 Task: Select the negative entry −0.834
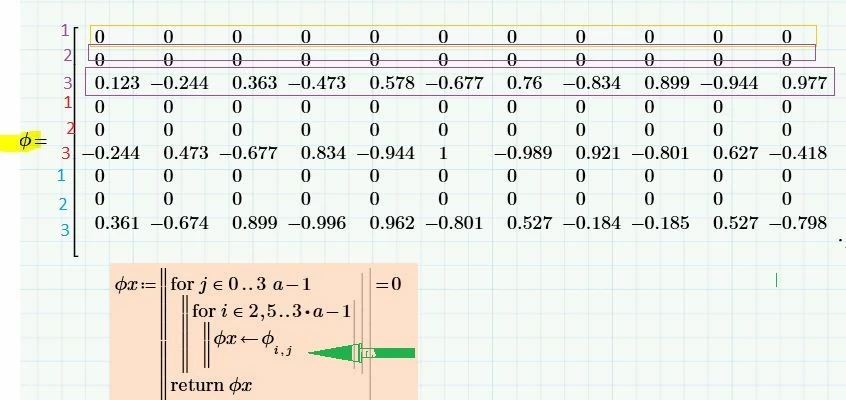591,83
